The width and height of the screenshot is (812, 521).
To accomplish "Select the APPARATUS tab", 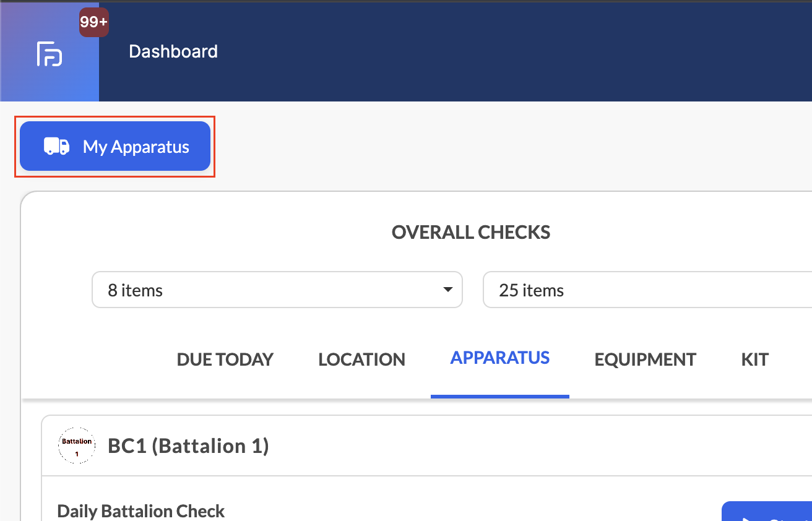I will point(500,358).
